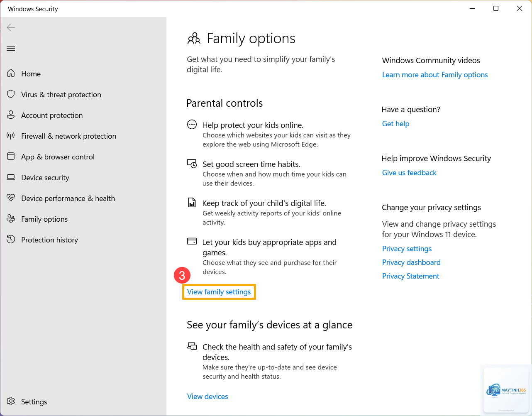The image size is (532, 416).
Task: Open the Privacy dashboard link
Action: point(411,262)
